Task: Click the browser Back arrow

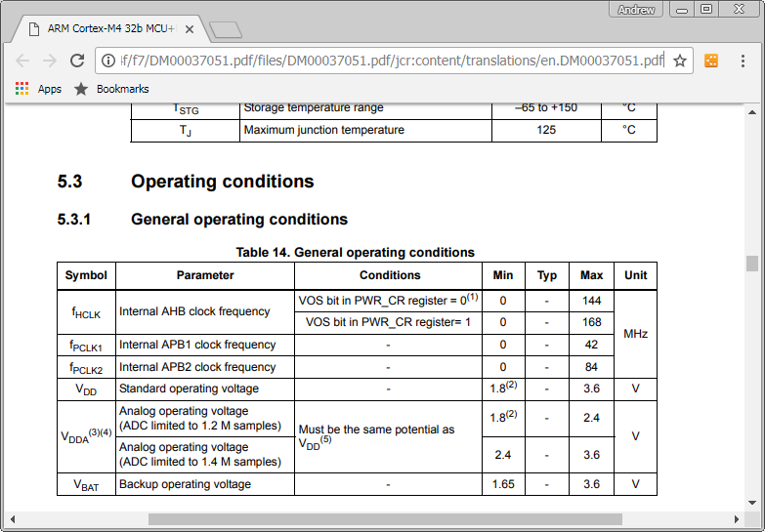Action: 22,61
